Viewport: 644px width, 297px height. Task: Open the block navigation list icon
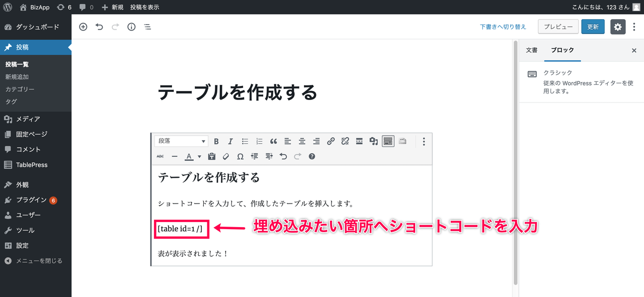pos(147,27)
